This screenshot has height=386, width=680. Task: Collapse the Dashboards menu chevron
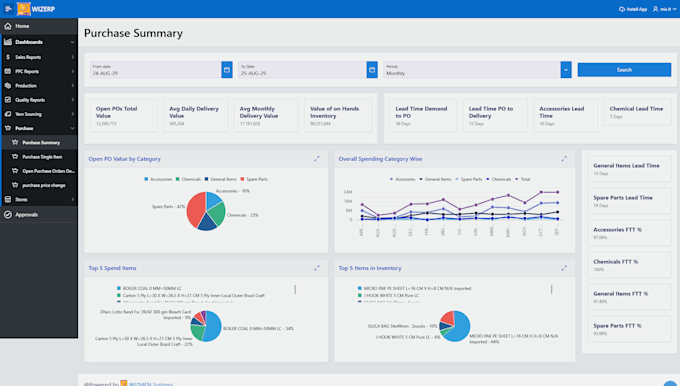[72, 42]
